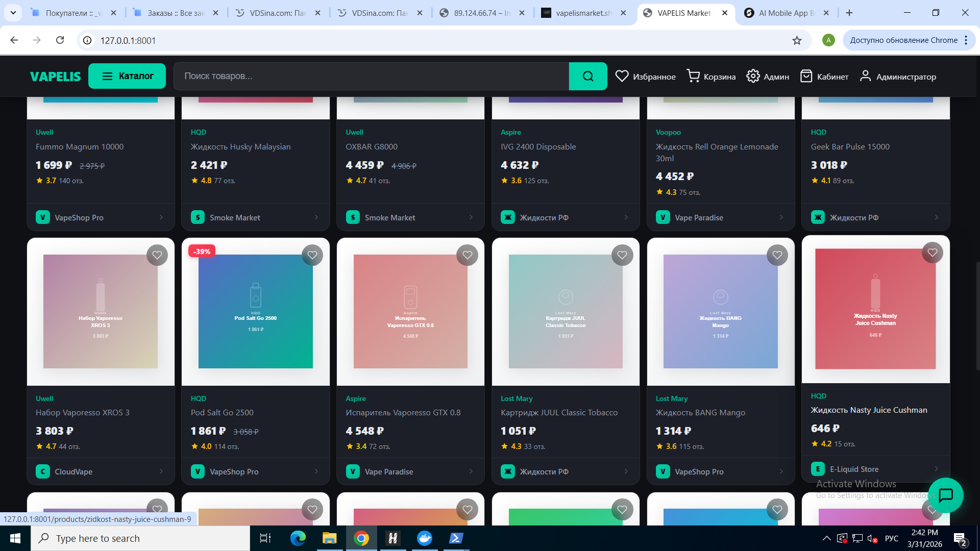The height and width of the screenshot is (551, 980).
Task: Click the teal search magnifier button
Action: click(588, 76)
